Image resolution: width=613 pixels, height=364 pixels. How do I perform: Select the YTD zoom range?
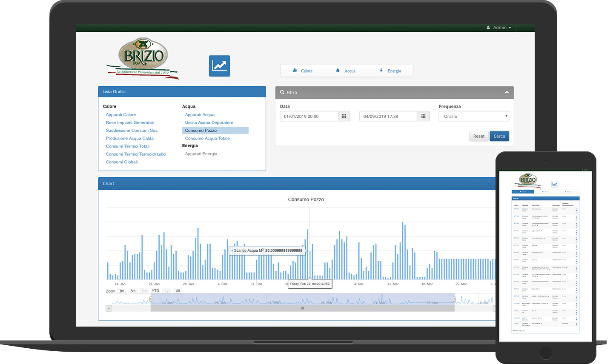(x=155, y=291)
